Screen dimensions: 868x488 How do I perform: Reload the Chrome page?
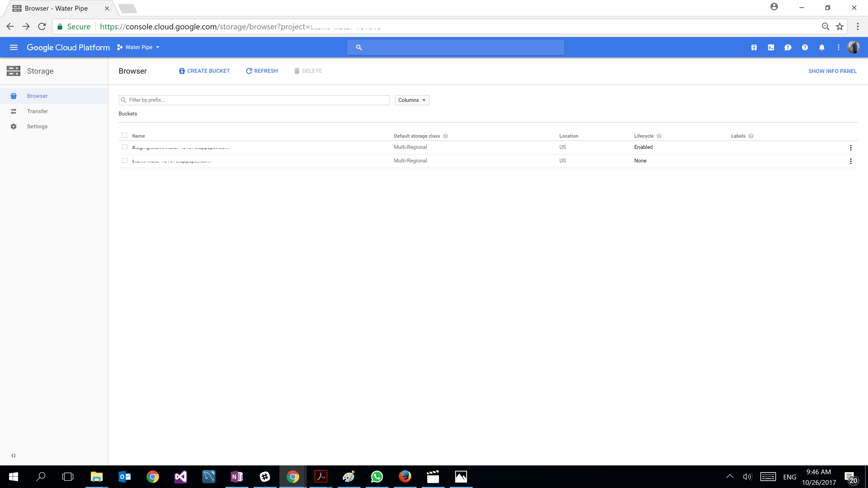pos(42,26)
